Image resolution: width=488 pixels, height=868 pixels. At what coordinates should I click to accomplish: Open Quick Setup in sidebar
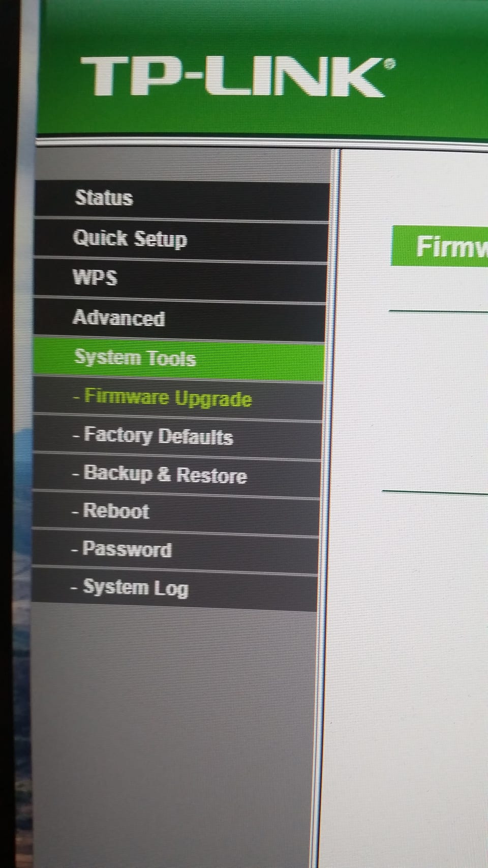pyautogui.click(x=181, y=241)
